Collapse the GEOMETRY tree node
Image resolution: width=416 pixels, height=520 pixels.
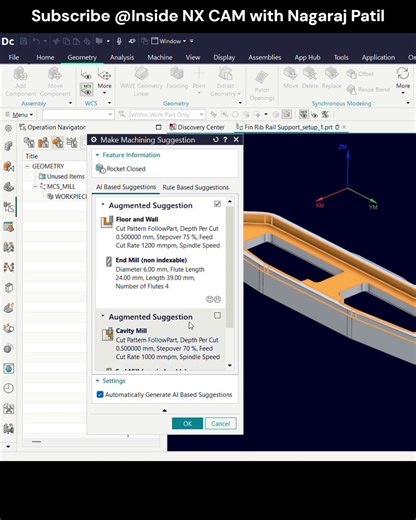[x=27, y=166]
